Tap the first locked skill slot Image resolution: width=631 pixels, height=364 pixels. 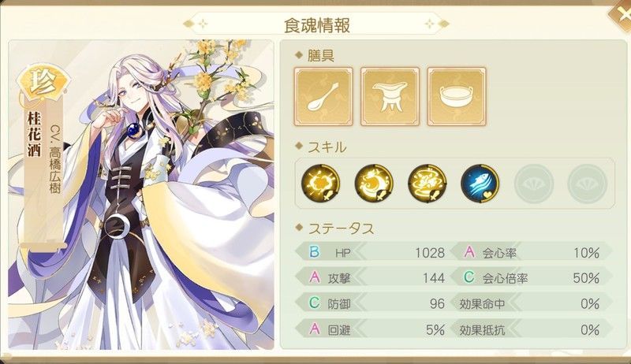coord(534,184)
